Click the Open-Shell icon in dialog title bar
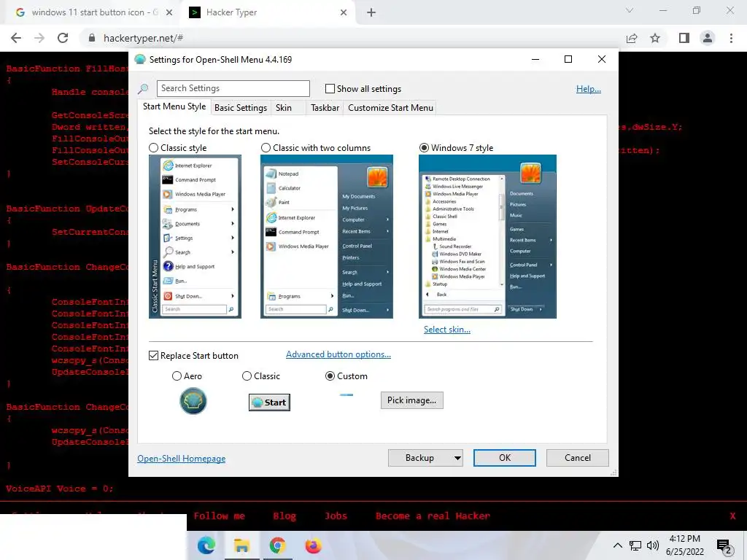The height and width of the screenshot is (560, 747). pos(140,60)
